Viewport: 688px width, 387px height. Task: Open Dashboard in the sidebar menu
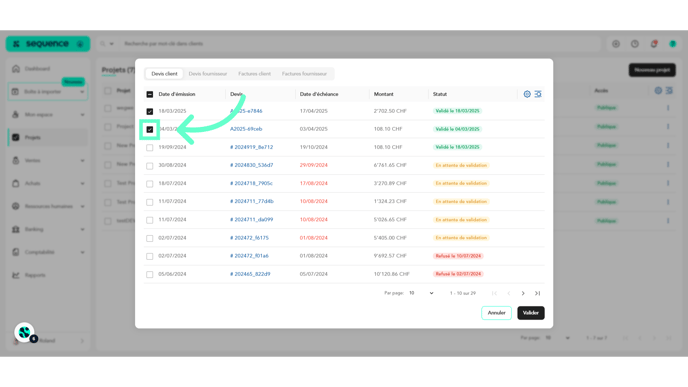37,69
